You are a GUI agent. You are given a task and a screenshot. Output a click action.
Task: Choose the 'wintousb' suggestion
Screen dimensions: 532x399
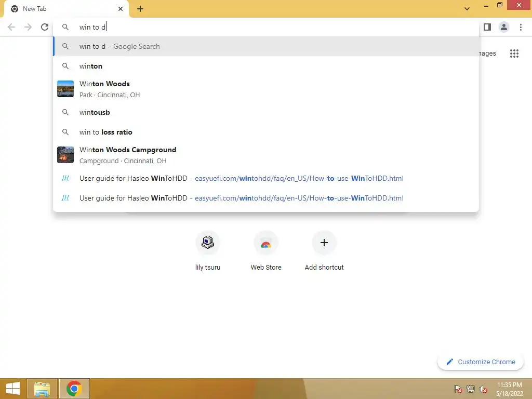pos(266,112)
